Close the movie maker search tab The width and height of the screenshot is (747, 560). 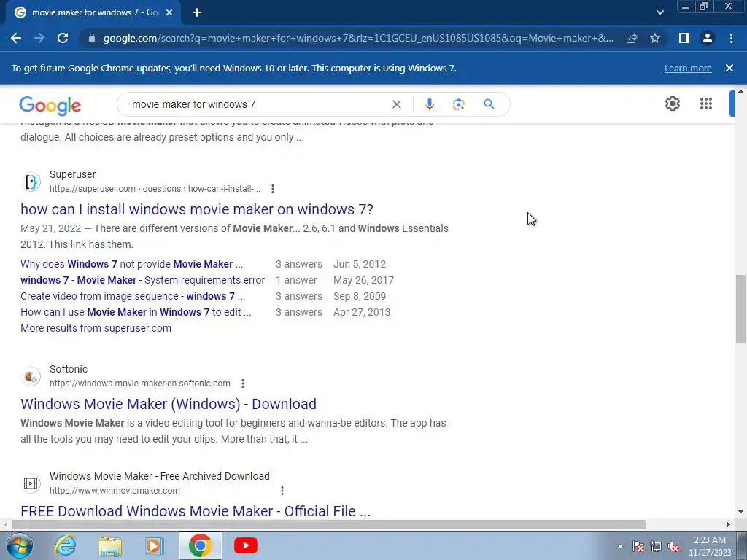pos(169,13)
